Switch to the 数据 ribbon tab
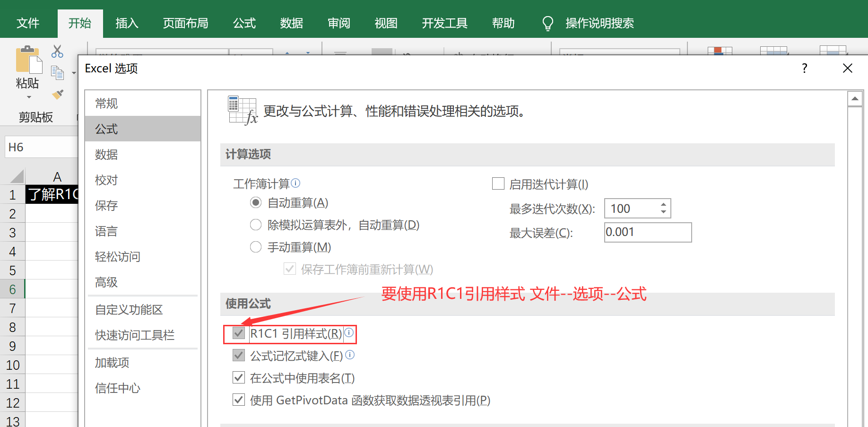Viewport: 868px width, 427px height. (x=291, y=23)
